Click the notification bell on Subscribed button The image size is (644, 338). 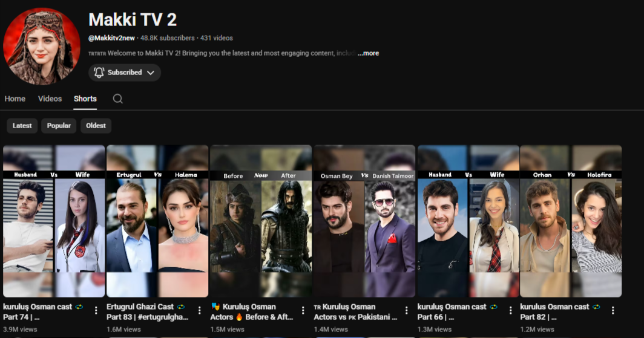click(99, 73)
